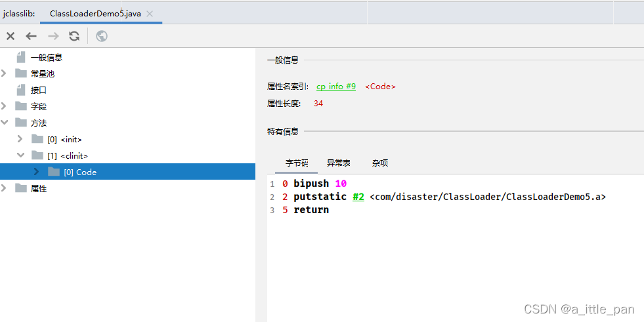The image size is (644, 322).
Task: Click the <Code> attribute name text
Action: [x=380, y=87]
